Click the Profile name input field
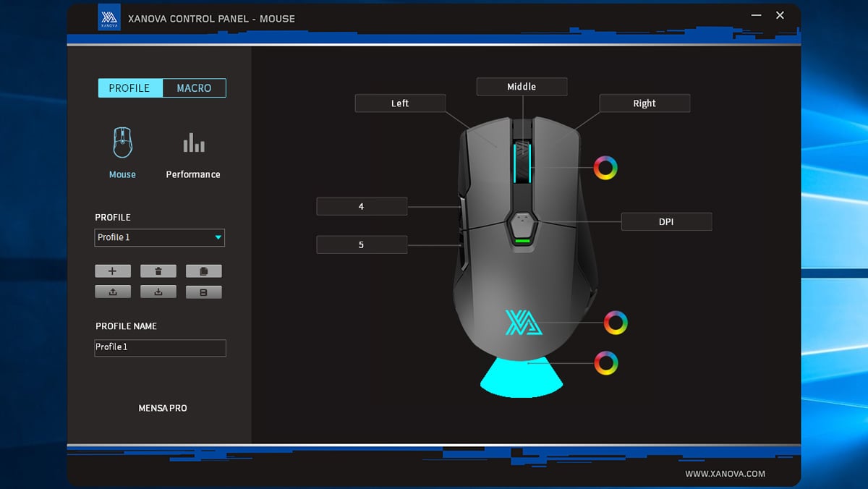 coord(160,348)
